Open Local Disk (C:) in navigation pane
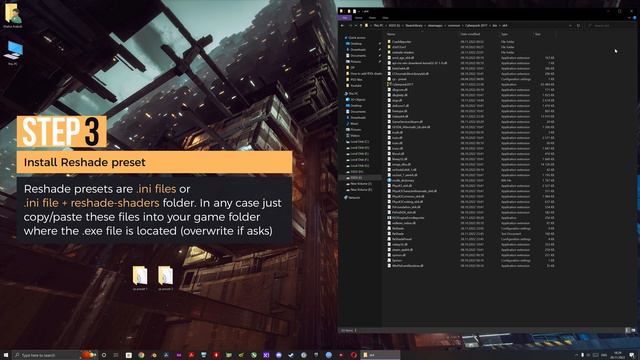The height and width of the screenshot is (360, 640). coord(359,142)
